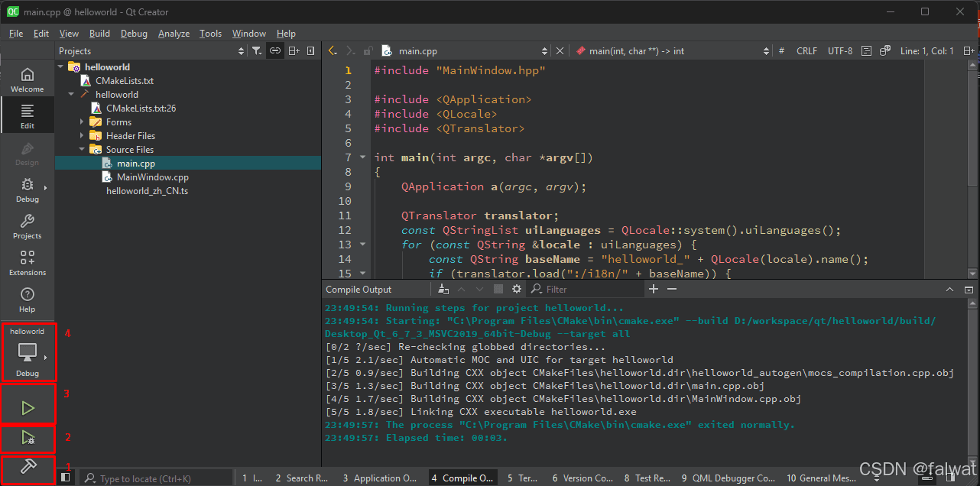Image resolution: width=980 pixels, height=486 pixels.
Task: Open Extensions mode in sidebar
Action: click(x=28, y=263)
